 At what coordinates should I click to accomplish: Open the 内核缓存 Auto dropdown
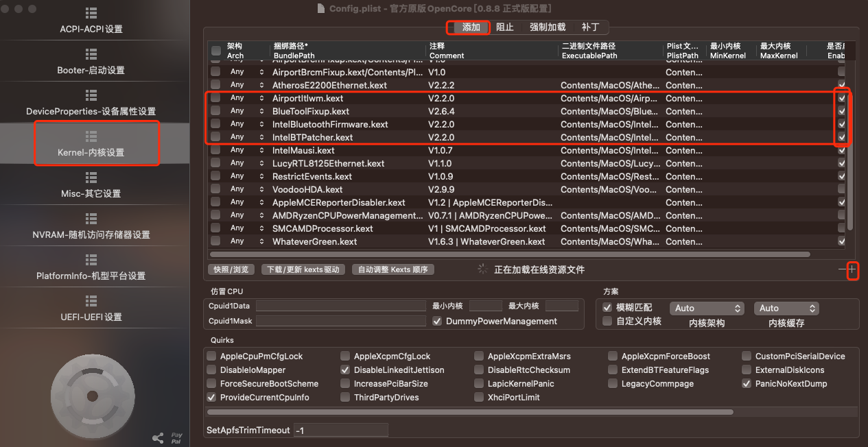coord(786,309)
